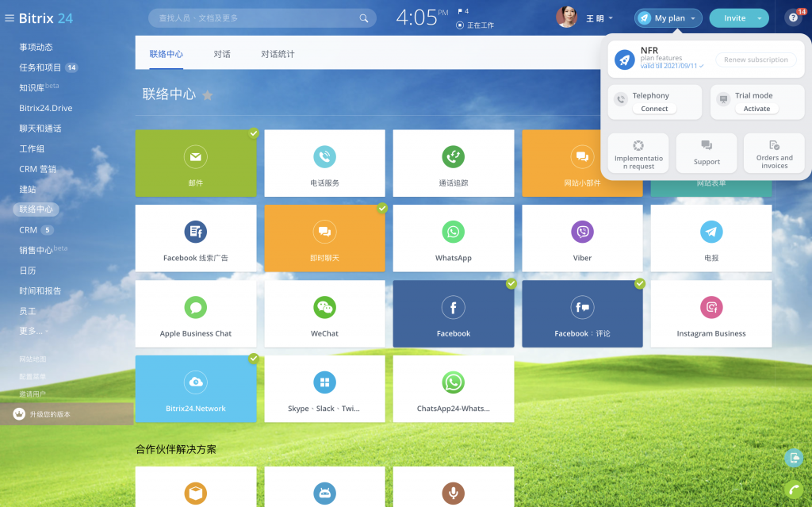Open the brown microphone partner solution icon
Image resolution: width=812 pixels, height=507 pixels.
coord(453,494)
